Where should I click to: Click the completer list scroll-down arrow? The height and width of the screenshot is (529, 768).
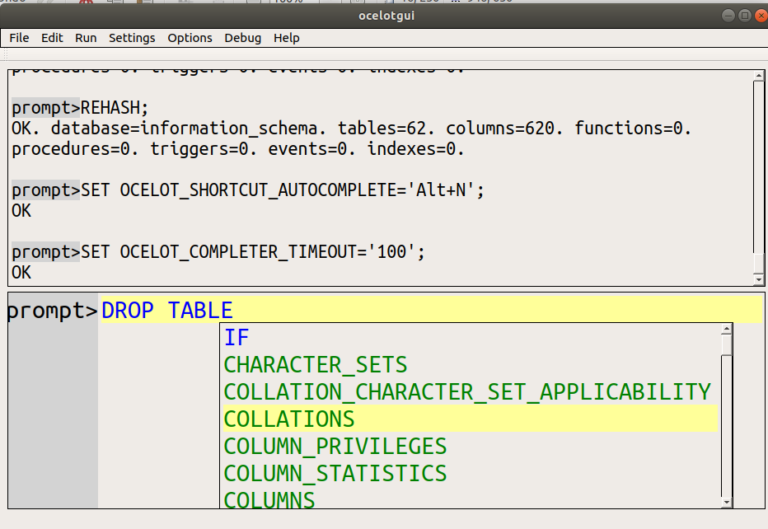pos(727,503)
